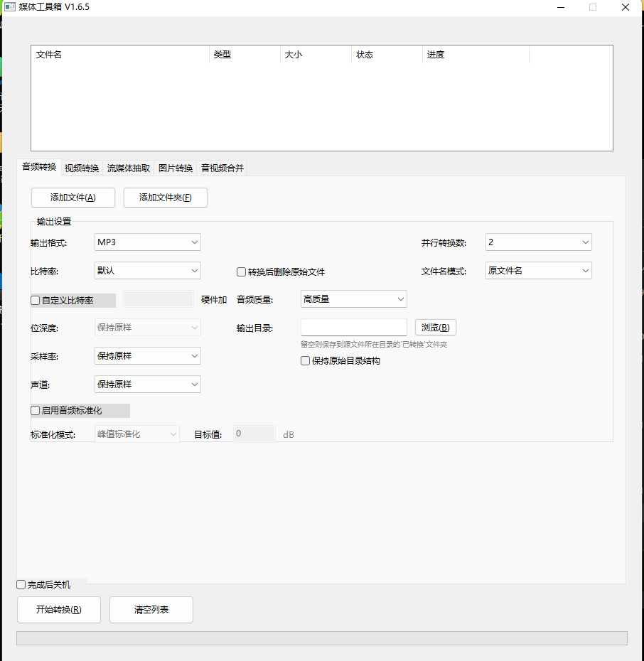Click the 输出目录 text field
The image size is (644, 661).
pyautogui.click(x=353, y=328)
